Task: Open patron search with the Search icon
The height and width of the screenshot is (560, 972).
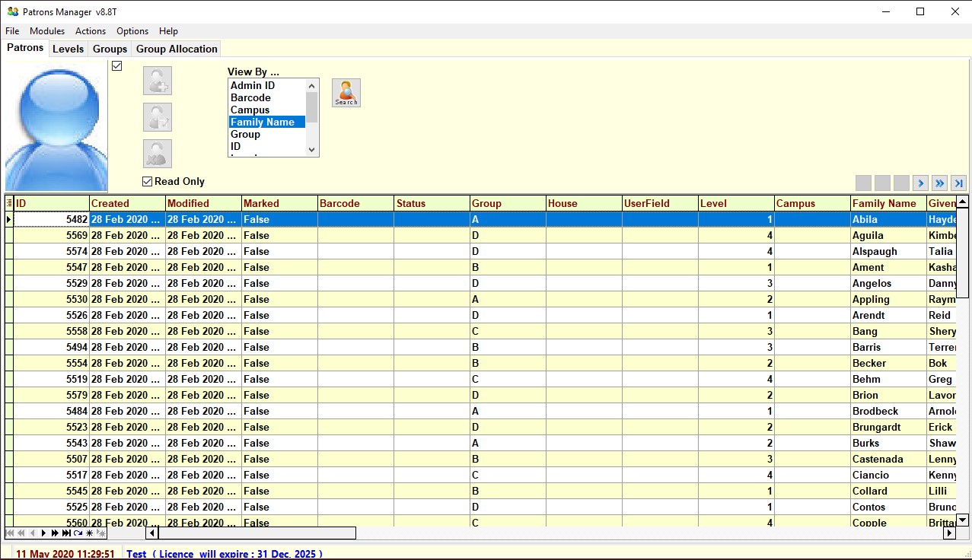Action: tap(346, 92)
